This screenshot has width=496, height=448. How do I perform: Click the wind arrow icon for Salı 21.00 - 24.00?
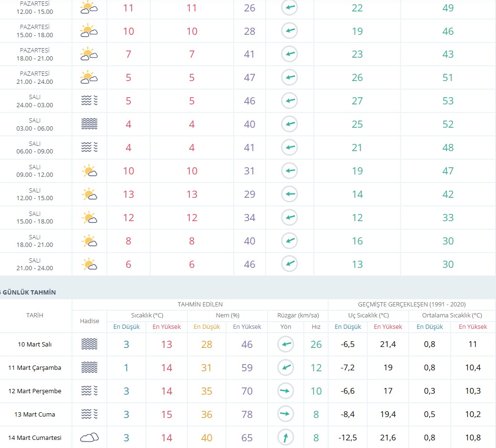(289, 264)
